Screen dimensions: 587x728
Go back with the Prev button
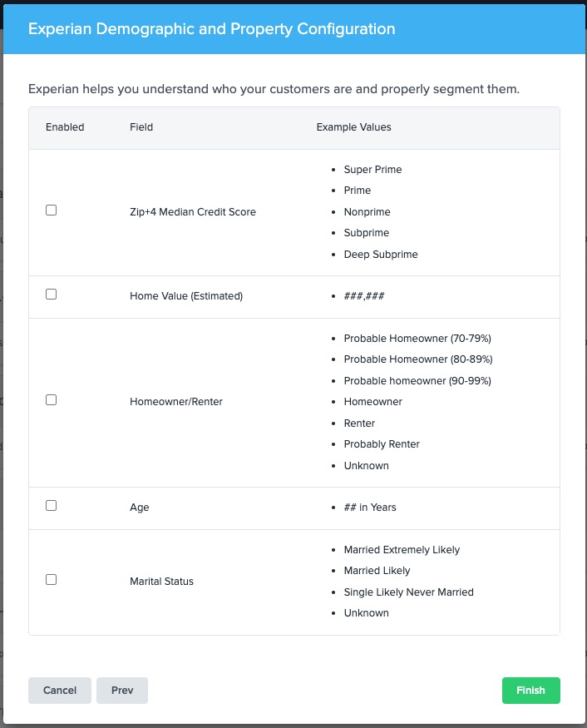122,691
